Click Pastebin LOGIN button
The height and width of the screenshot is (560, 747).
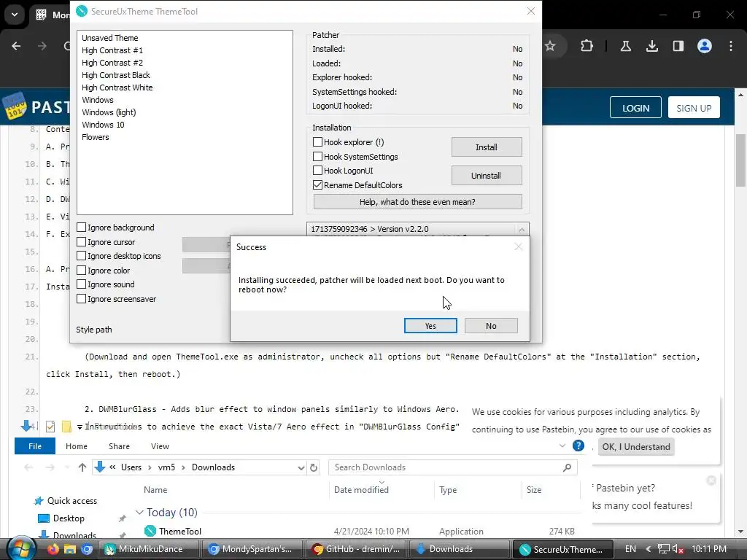click(x=635, y=108)
